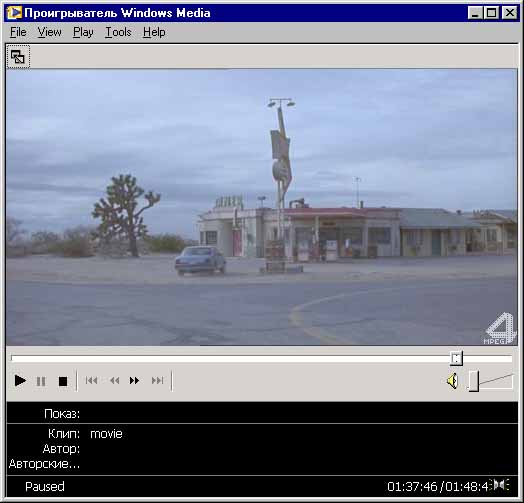Screen dimensions: 524x503
Task: Open the Tools menu
Action: click(x=118, y=32)
